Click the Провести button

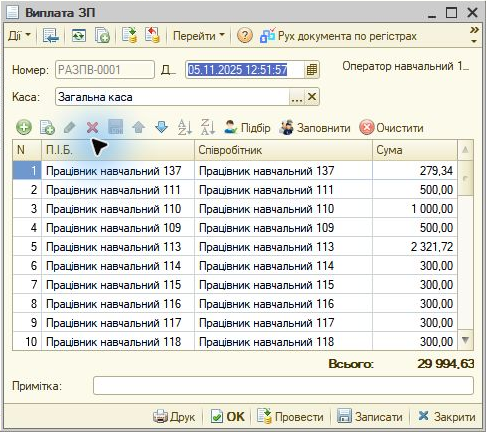[x=290, y=417]
